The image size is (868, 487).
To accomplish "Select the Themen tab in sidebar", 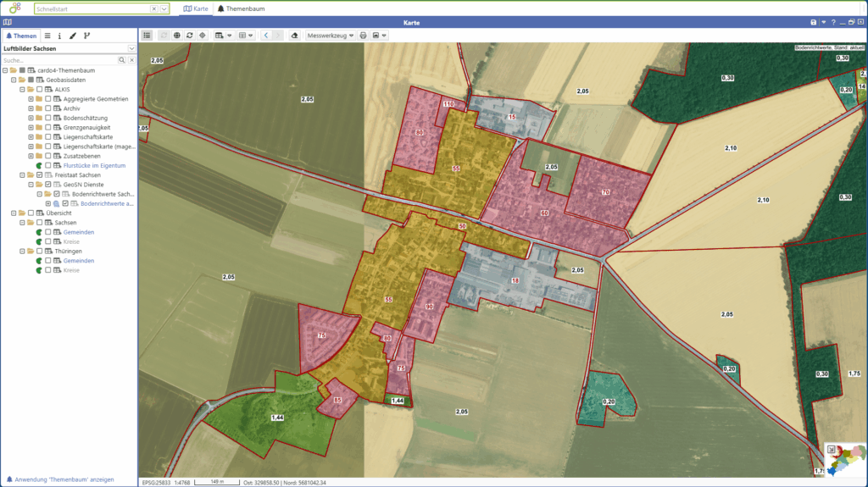I will 21,36.
